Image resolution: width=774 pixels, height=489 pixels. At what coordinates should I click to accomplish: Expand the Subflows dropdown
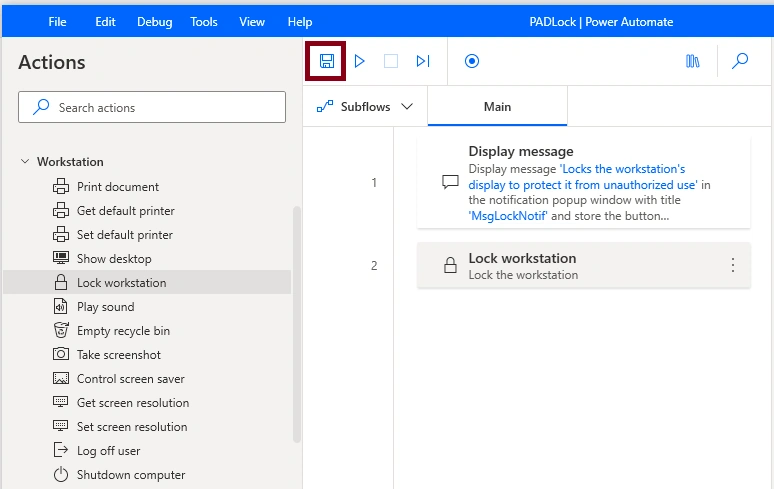[365, 107]
